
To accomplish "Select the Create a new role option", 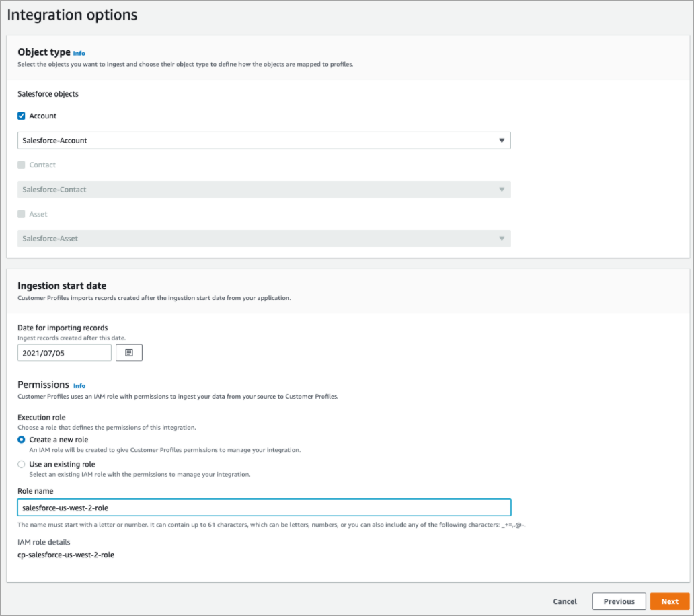I will 21,440.
